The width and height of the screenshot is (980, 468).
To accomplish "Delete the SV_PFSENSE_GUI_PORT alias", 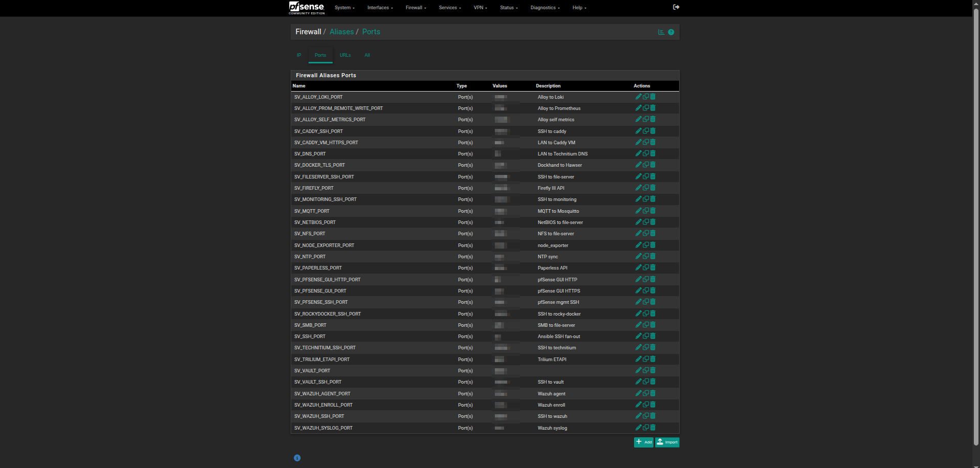I will pos(653,291).
